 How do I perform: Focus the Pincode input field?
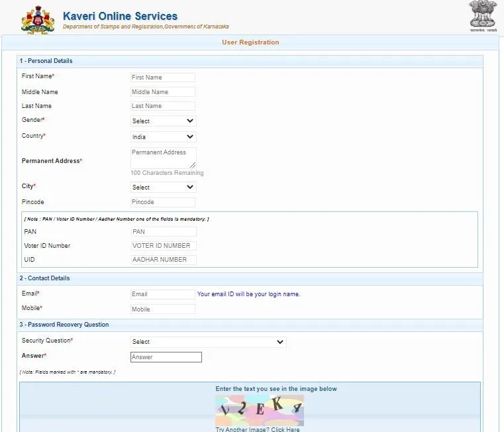pos(163,202)
